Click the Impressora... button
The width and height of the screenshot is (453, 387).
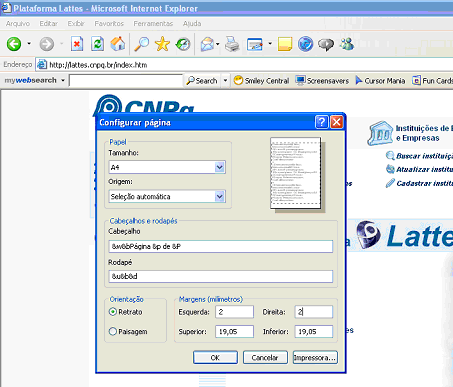315,358
